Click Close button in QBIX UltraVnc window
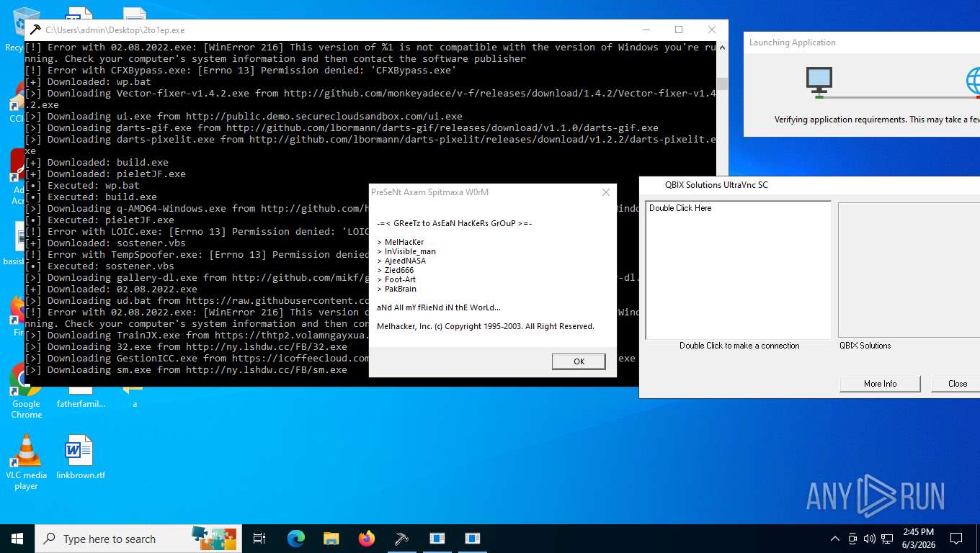 point(957,384)
